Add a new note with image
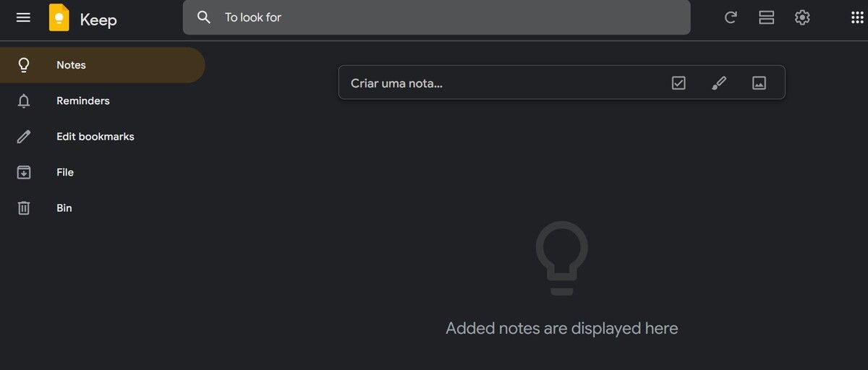 [759, 83]
